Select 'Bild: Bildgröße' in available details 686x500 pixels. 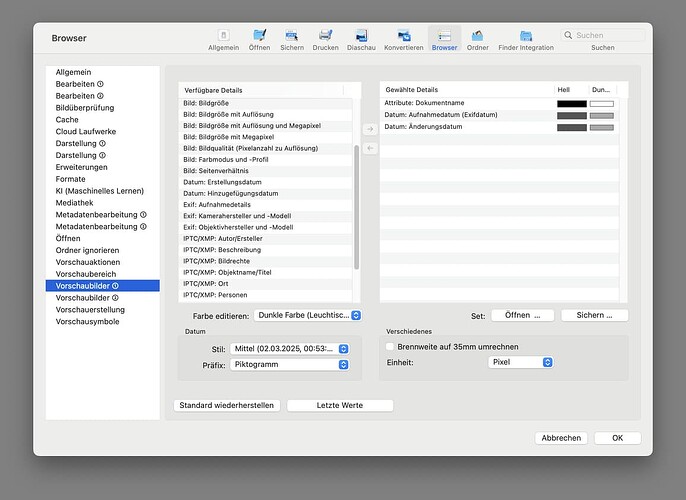[x=265, y=103]
